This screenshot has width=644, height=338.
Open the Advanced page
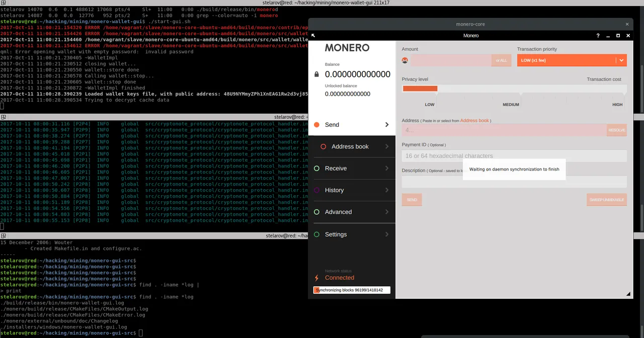[352, 212]
